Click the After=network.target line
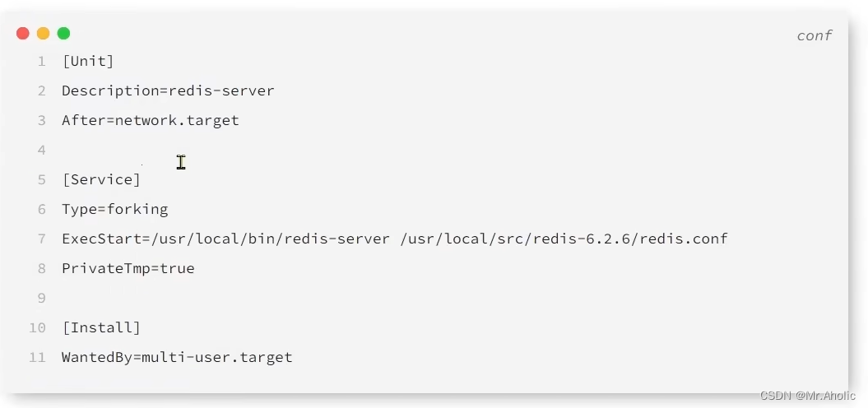This screenshot has width=868, height=408. pyautogui.click(x=151, y=120)
